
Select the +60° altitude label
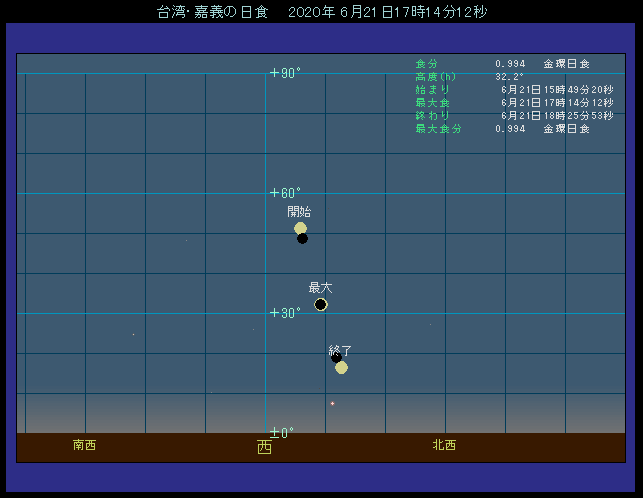[x=285, y=193]
